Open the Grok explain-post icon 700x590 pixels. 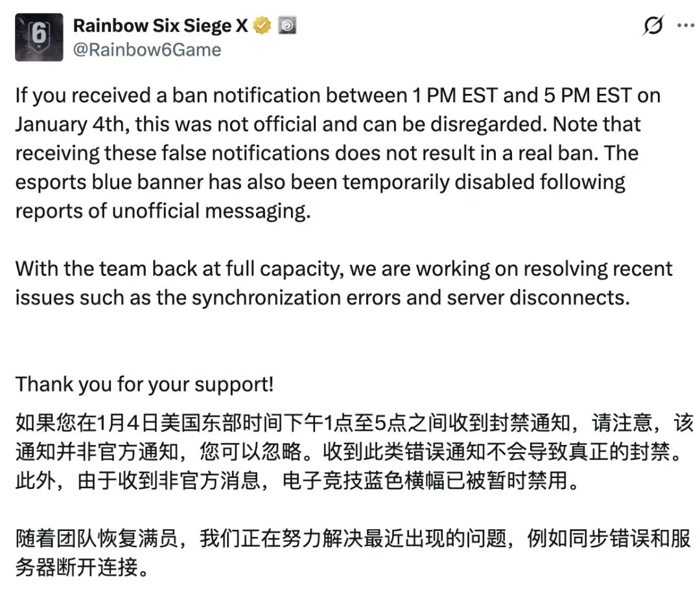(652, 26)
